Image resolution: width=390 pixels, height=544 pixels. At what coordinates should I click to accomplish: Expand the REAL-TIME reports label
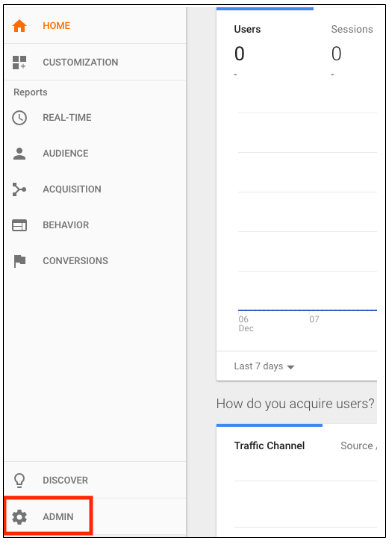[67, 118]
